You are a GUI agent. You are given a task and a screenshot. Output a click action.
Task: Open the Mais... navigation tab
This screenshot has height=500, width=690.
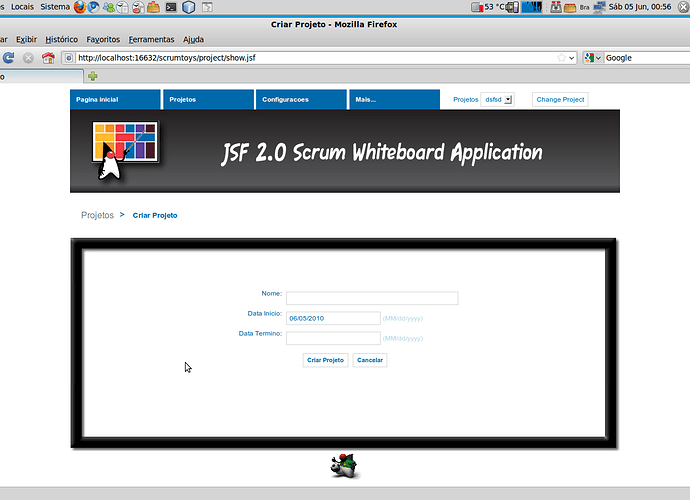point(394,99)
